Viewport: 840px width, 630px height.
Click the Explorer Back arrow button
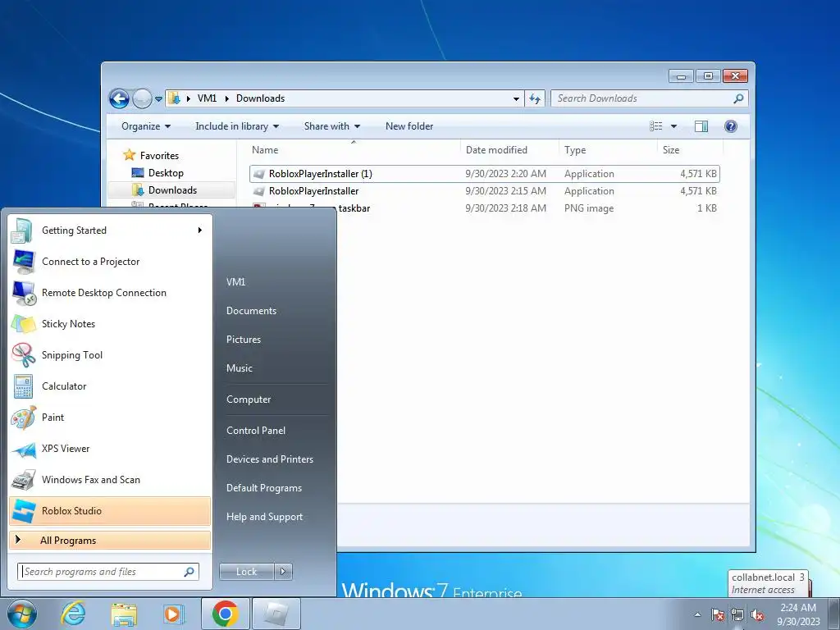point(119,98)
